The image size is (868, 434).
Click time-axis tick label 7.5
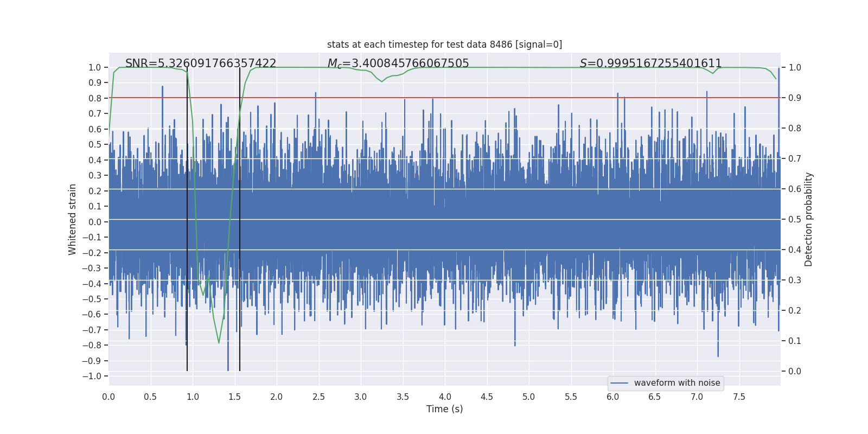(x=739, y=397)
